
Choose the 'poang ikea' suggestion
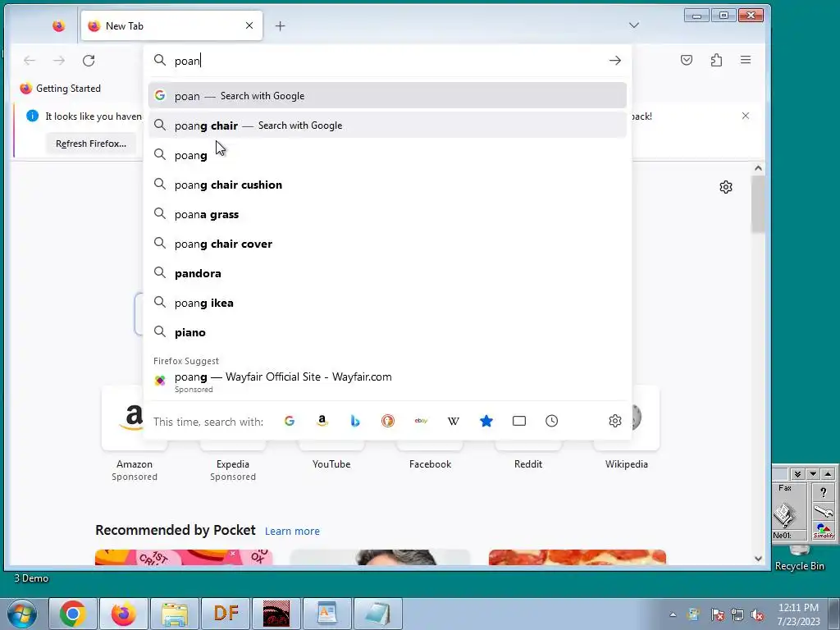[387, 303]
